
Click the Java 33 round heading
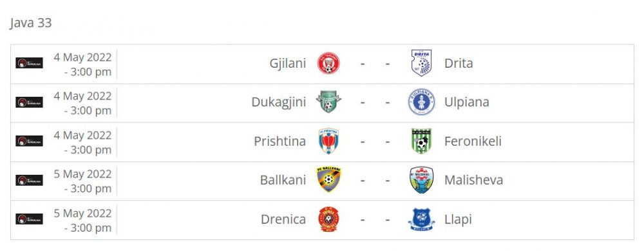pos(31,23)
